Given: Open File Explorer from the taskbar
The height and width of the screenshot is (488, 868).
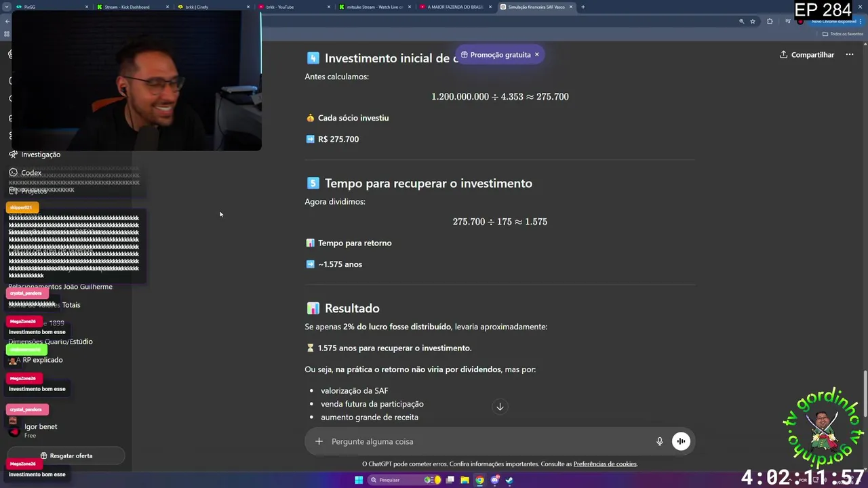Looking at the screenshot, I should click(x=465, y=480).
